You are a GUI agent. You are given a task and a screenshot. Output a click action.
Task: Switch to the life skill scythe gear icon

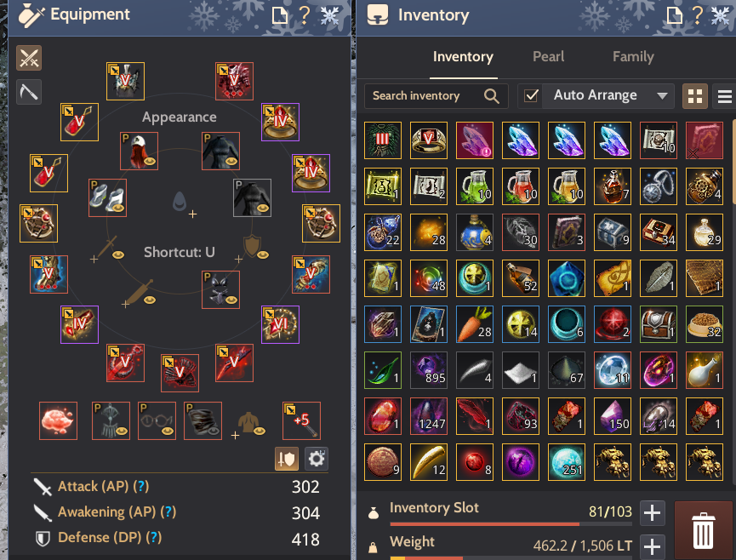[x=29, y=92]
